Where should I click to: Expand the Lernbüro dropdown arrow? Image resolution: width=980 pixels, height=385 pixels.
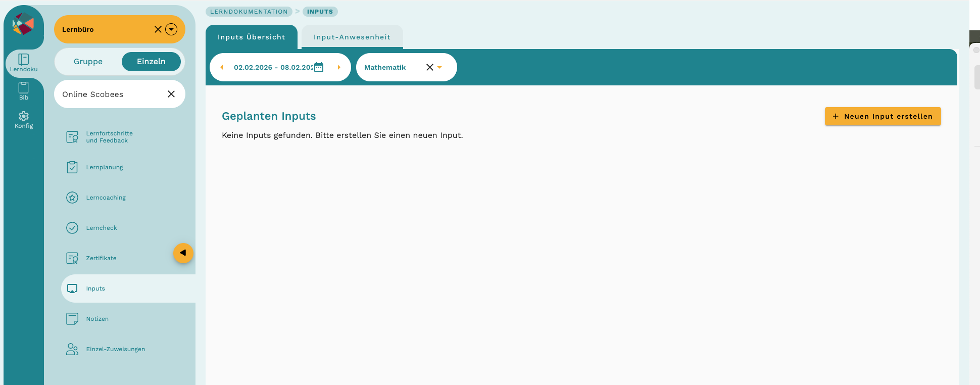coord(171,29)
